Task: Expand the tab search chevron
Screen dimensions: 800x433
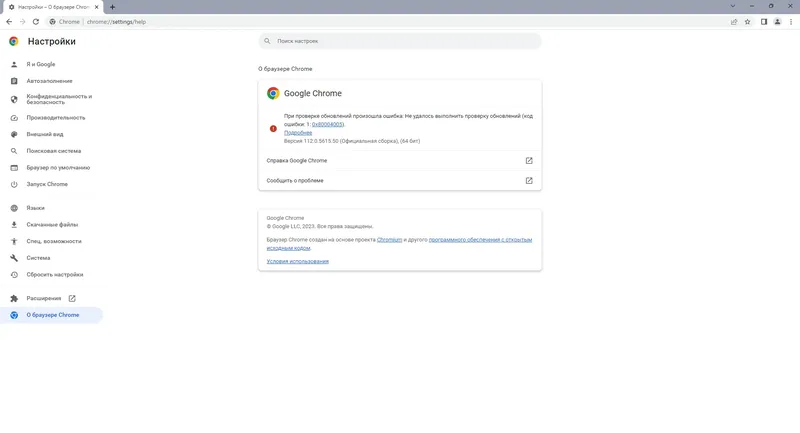Action: 731,6
